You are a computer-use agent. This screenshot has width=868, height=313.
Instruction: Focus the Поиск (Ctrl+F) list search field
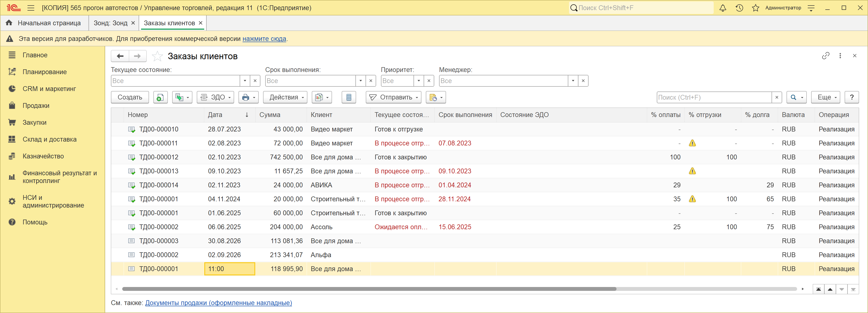click(x=714, y=97)
